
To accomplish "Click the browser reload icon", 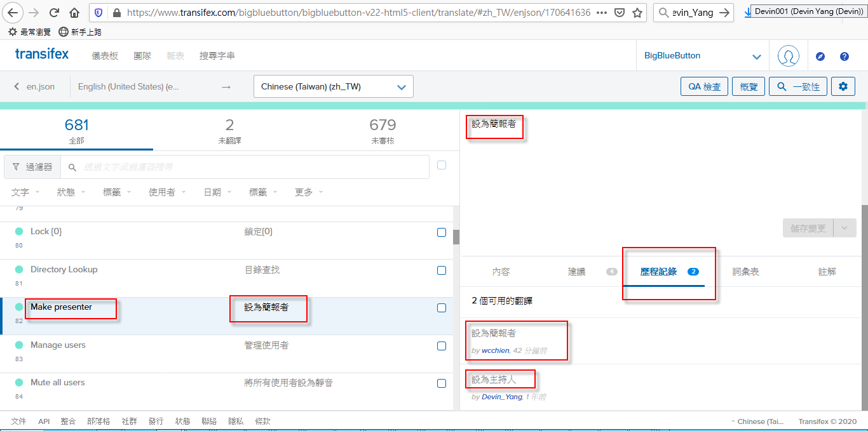I will pos(54,13).
